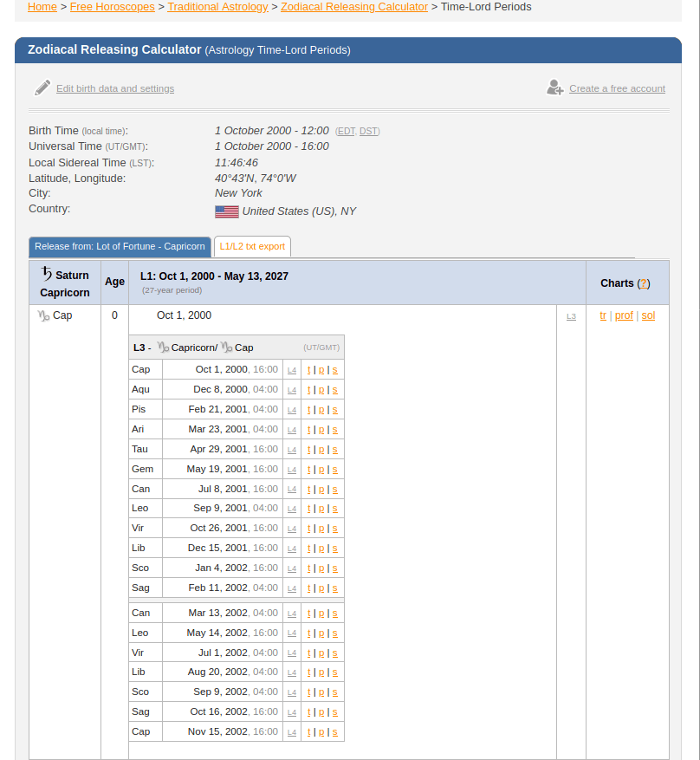Open the 'sol' solar chart link in the Charts column
This screenshot has height=760, width=700.
tap(648, 315)
